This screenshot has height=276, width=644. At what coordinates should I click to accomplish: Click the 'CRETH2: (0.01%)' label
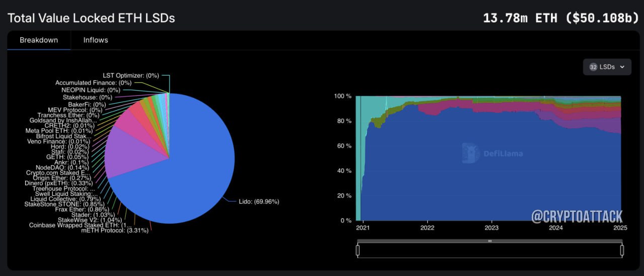69,125
